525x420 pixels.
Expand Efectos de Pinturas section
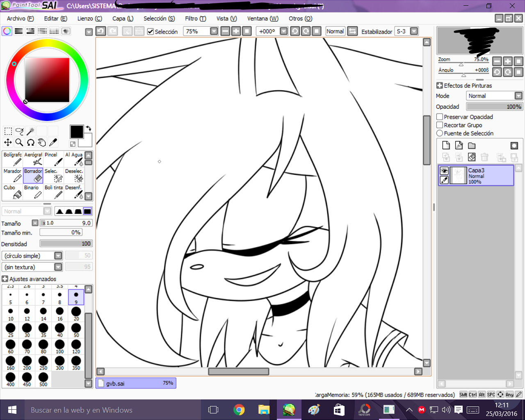440,86
